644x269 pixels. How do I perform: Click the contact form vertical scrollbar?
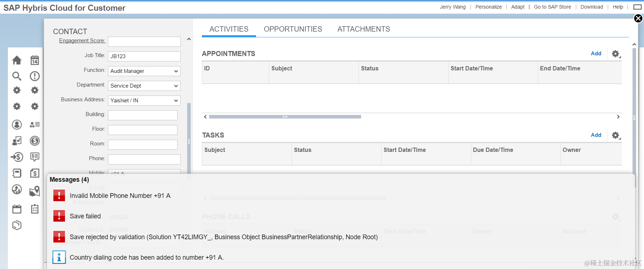(x=189, y=141)
